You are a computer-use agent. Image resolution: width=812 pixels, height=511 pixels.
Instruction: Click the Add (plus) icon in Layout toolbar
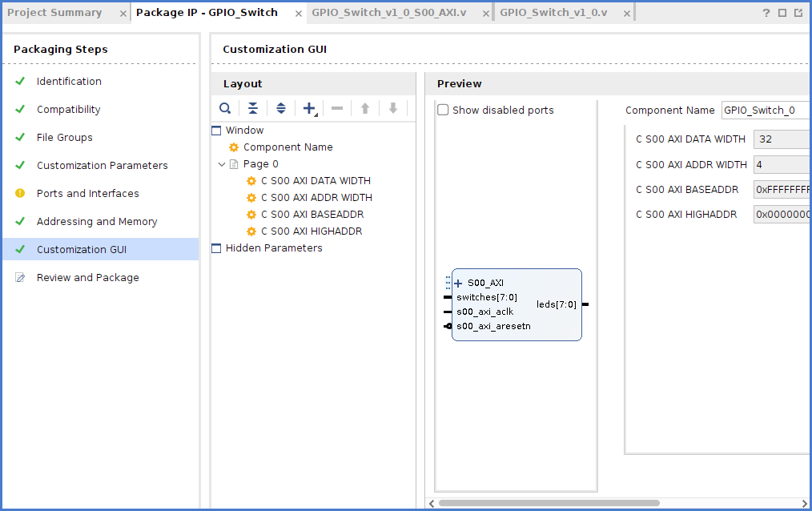pos(309,108)
